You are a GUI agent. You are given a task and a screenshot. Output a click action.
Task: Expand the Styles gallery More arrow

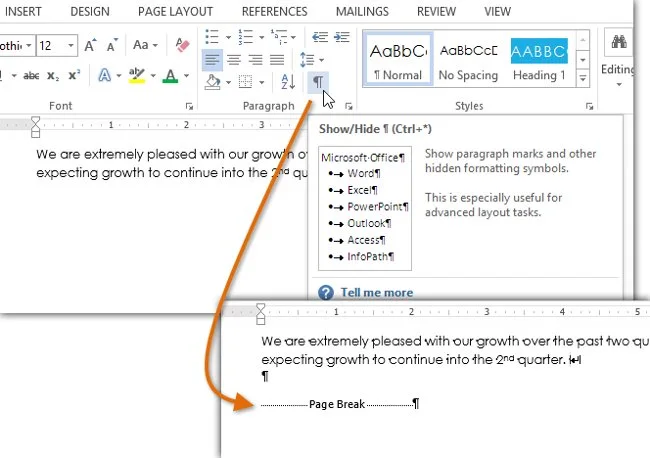coord(583,78)
